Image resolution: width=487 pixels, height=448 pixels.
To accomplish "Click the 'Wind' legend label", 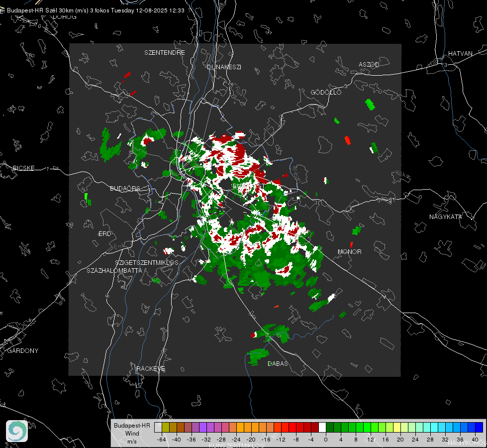I will click(132, 434).
